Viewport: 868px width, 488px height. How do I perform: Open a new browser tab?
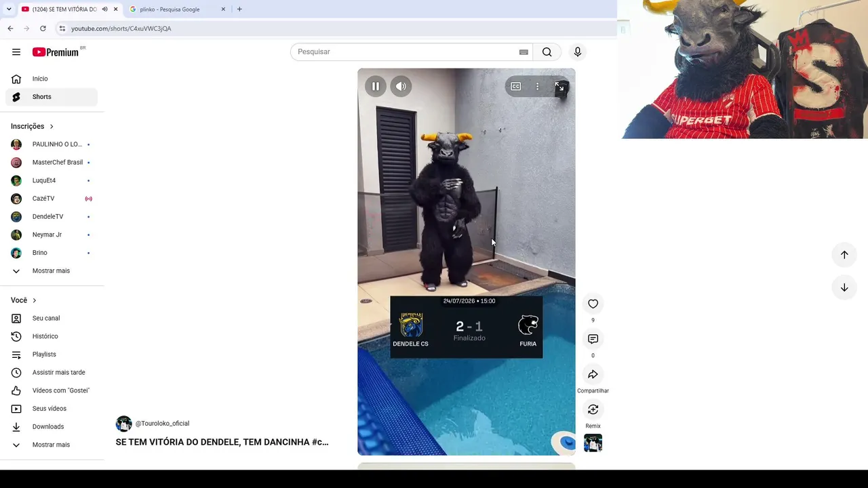click(x=239, y=9)
